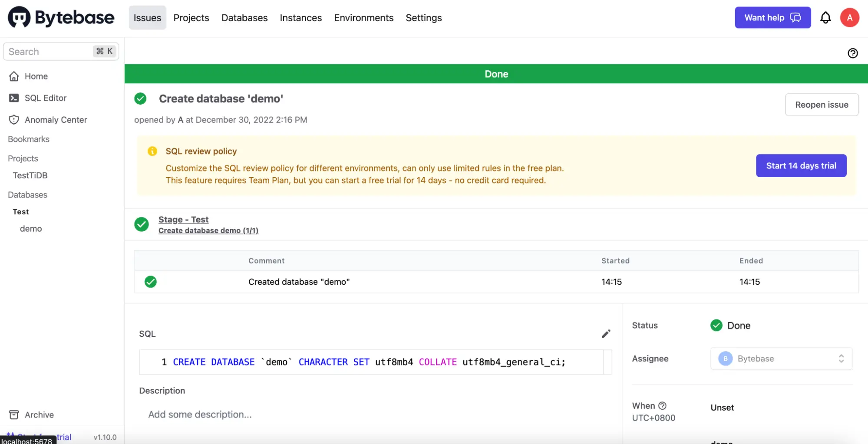This screenshot has height=444, width=868.
Task: Click the Test environment under Databases
Action: pyautogui.click(x=21, y=212)
